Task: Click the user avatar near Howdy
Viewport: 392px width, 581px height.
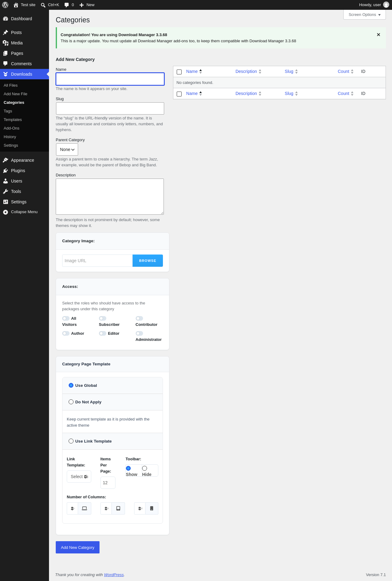Action: 386,5
